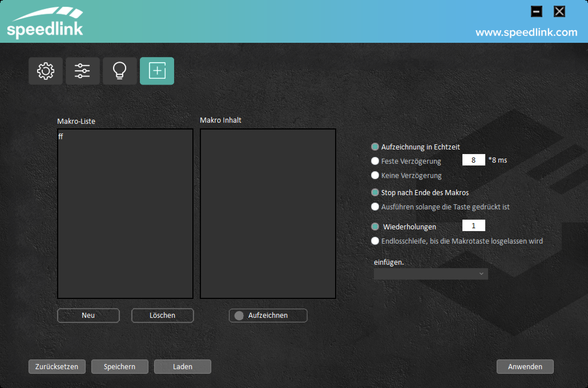Select Keine Verzögerung radio option
Image resolution: width=588 pixels, height=388 pixels.
(375, 175)
